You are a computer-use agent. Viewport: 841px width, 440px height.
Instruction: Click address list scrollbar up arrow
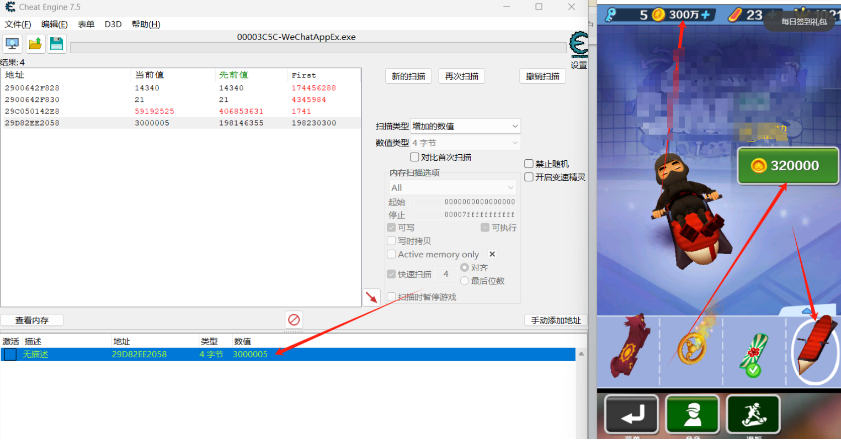tap(581, 354)
